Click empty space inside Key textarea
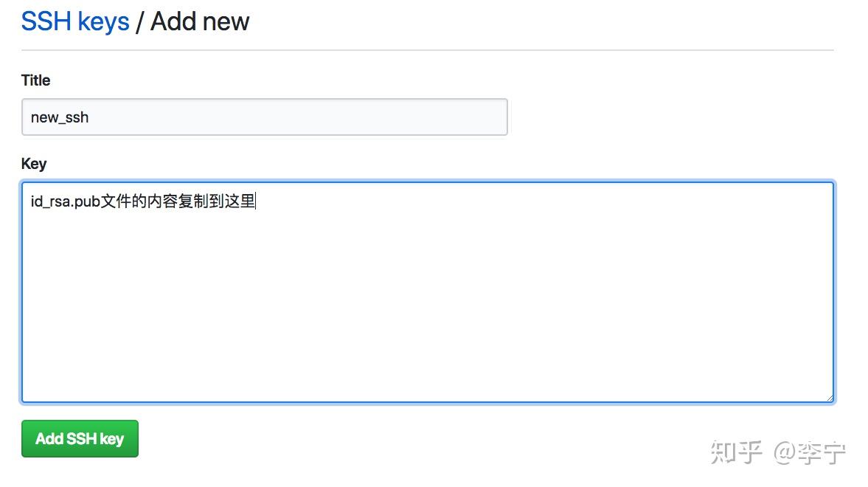The image size is (868, 487). (428, 310)
